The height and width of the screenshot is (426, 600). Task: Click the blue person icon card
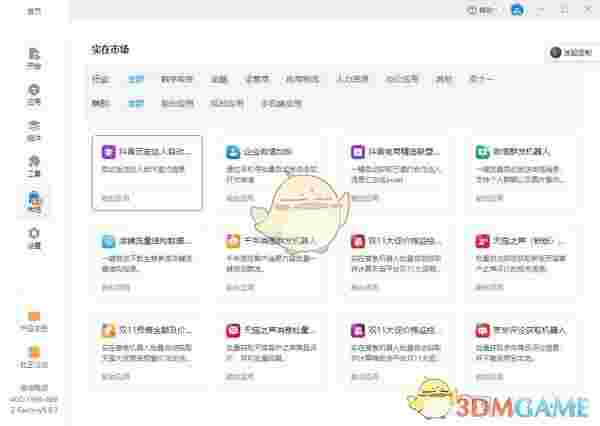[233, 152]
